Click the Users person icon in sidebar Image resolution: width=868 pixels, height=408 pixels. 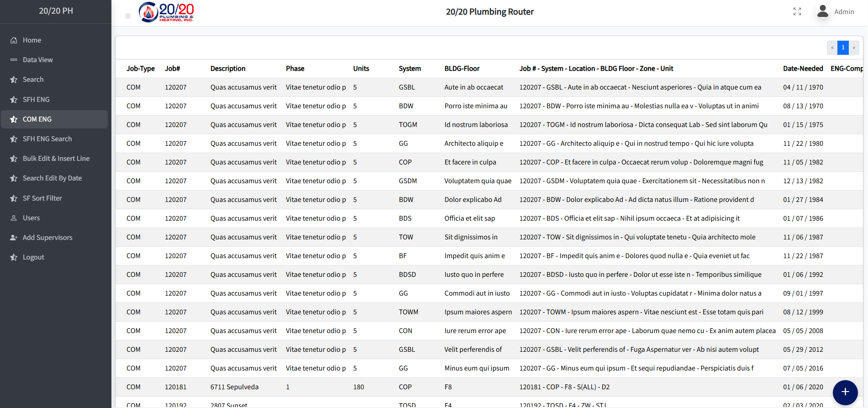click(14, 218)
